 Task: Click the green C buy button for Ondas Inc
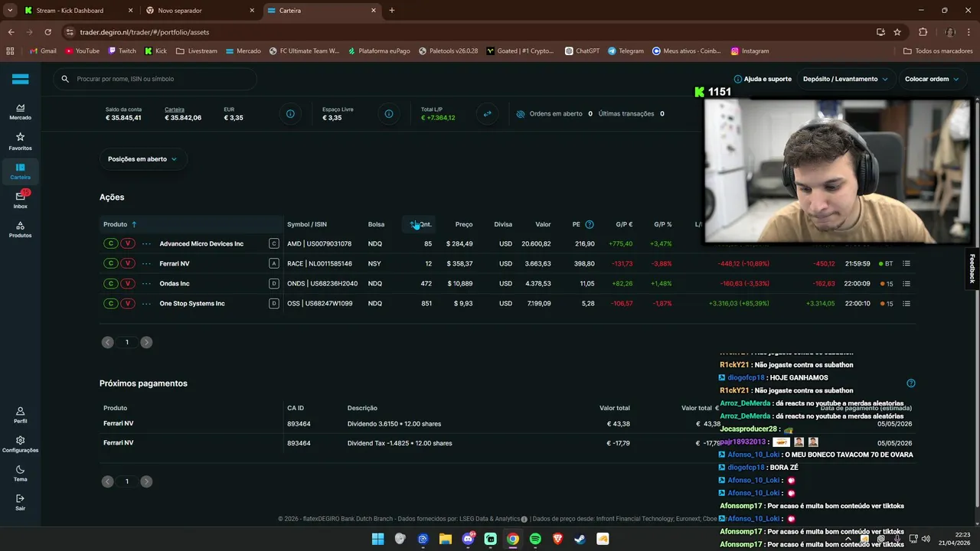tap(111, 283)
